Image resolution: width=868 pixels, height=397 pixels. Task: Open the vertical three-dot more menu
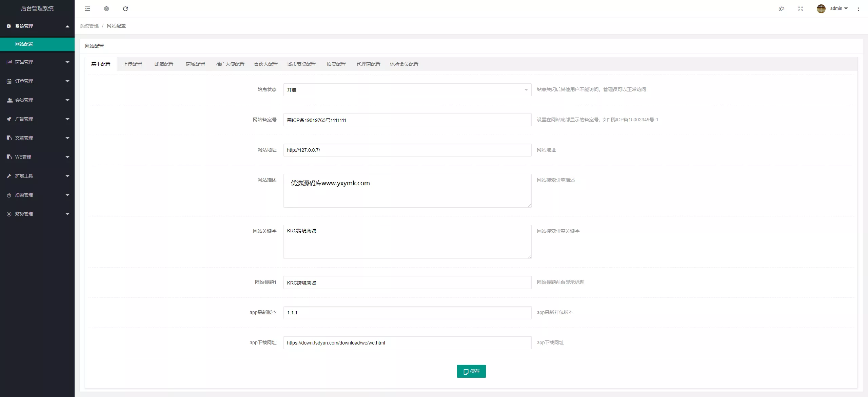click(859, 9)
